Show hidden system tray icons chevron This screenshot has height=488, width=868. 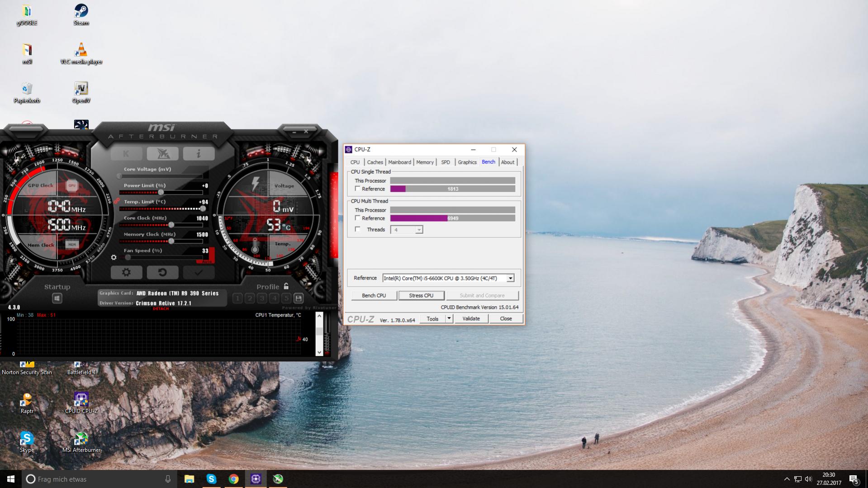pyautogui.click(x=787, y=479)
